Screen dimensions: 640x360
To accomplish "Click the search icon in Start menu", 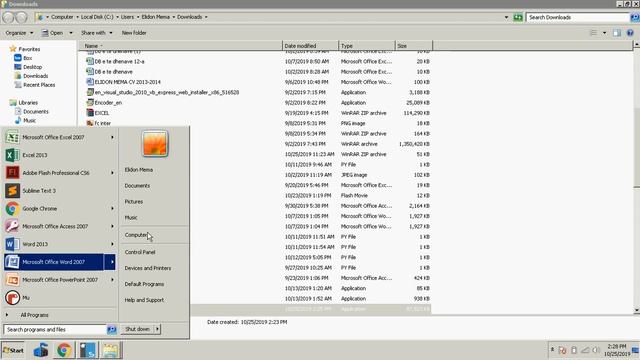I will click(111, 329).
